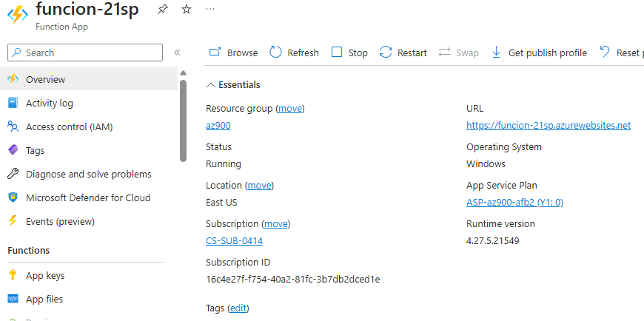Viewport: 644px width, 321px height.
Task: Collapse the sidebar with the double chevron
Action: [177, 53]
